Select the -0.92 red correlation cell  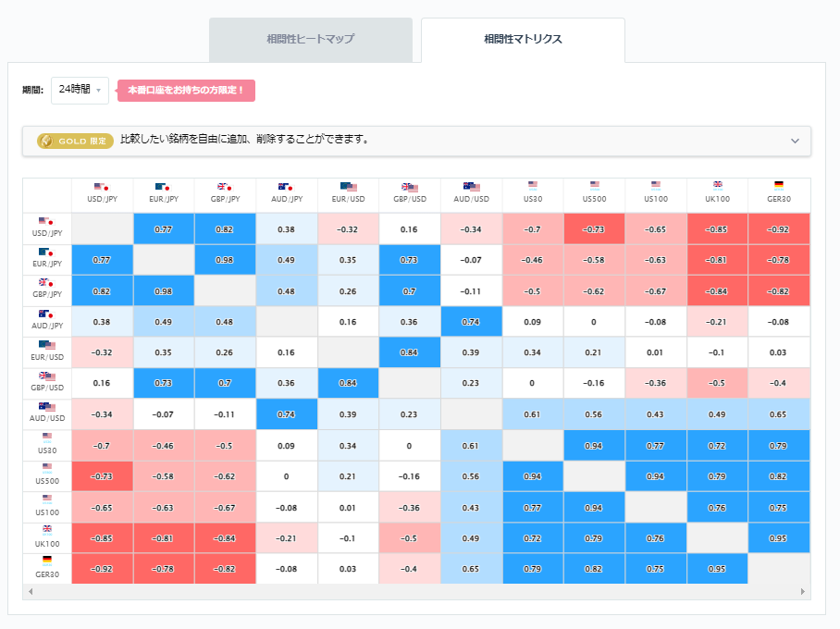click(x=778, y=228)
